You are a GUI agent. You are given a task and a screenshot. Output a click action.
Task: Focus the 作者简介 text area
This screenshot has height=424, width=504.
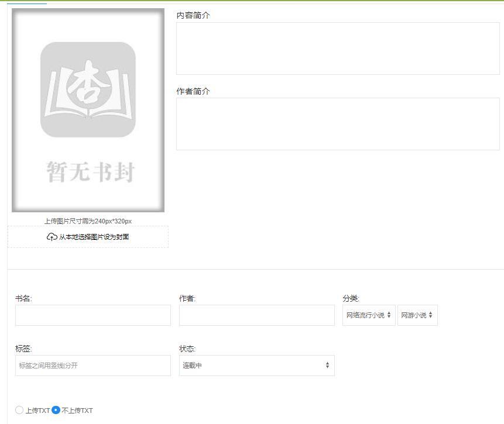[x=338, y=124]
